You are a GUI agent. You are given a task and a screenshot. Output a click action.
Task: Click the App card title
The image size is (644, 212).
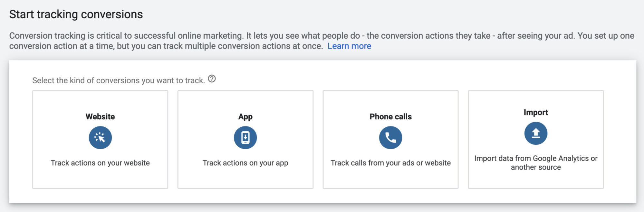pyautogui.click(x=245, y=116)
